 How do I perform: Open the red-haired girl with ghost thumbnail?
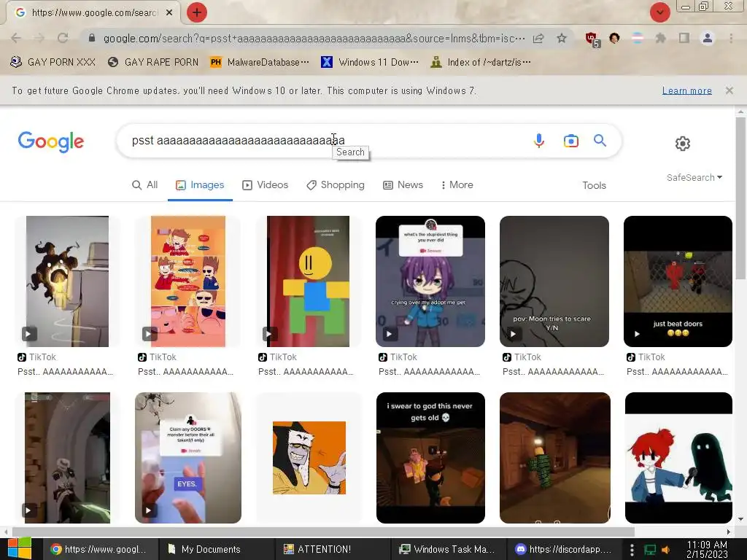678,458
